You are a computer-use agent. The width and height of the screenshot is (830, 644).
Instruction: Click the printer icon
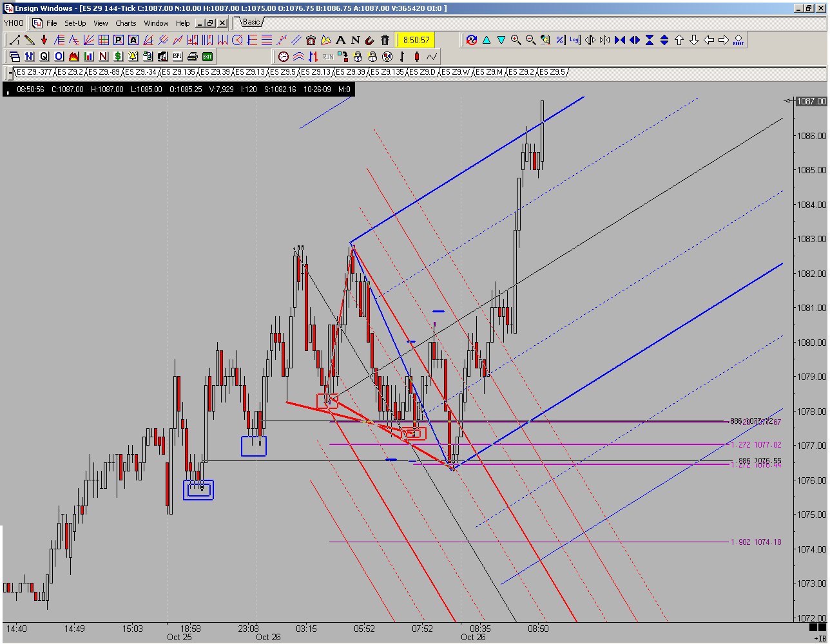pos(192,56)
